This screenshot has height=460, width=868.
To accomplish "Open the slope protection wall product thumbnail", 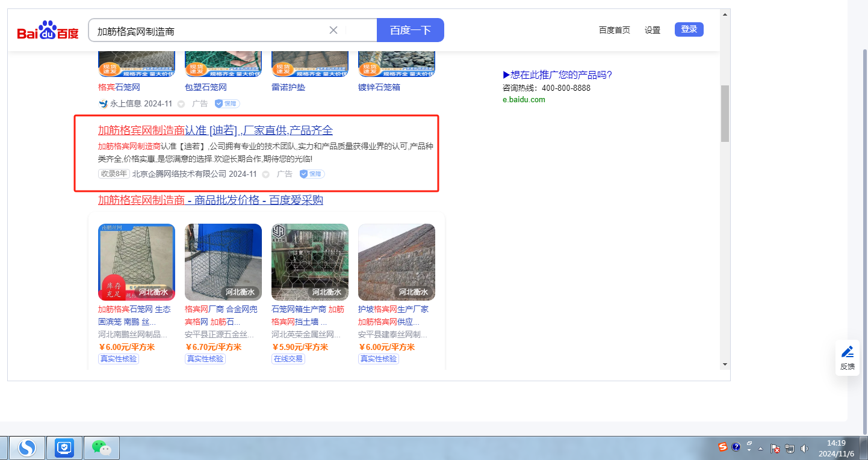I will coord(397,262).
